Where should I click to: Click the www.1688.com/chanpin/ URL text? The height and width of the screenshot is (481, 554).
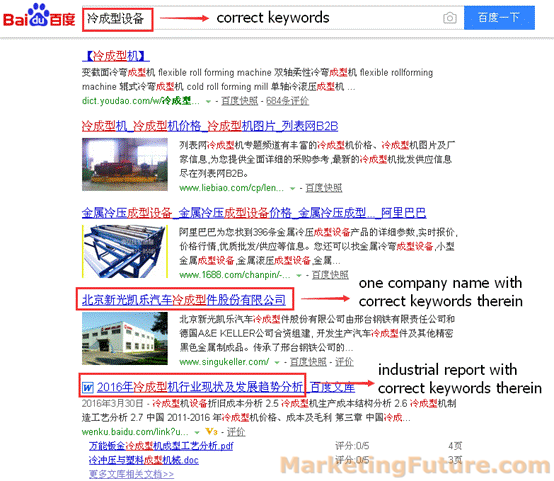(x=235, y=275)
